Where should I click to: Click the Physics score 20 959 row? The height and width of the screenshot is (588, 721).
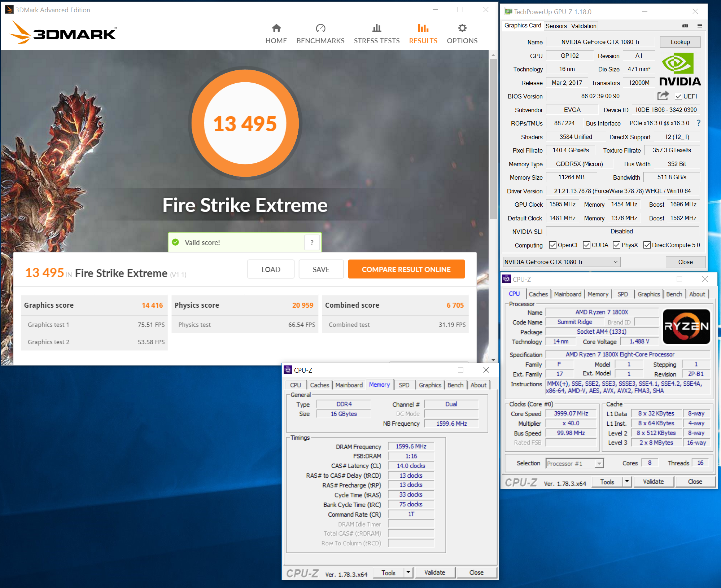pos(244,305)
